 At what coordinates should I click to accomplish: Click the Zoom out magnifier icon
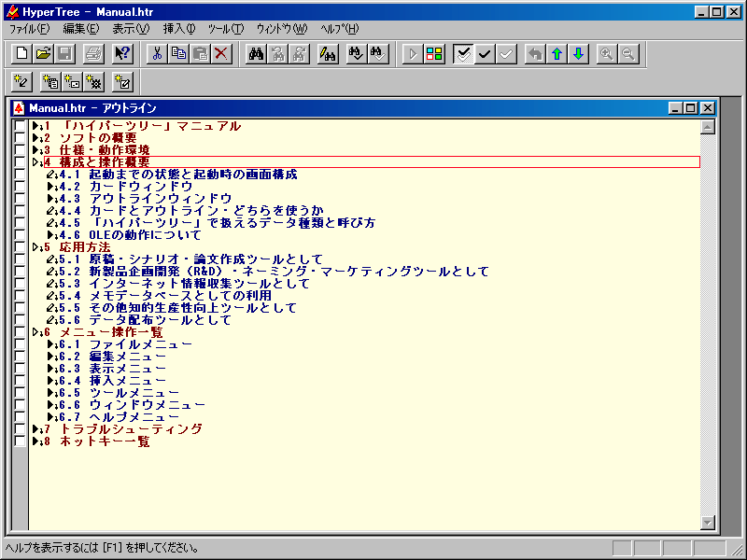click(x=628, y=54)
